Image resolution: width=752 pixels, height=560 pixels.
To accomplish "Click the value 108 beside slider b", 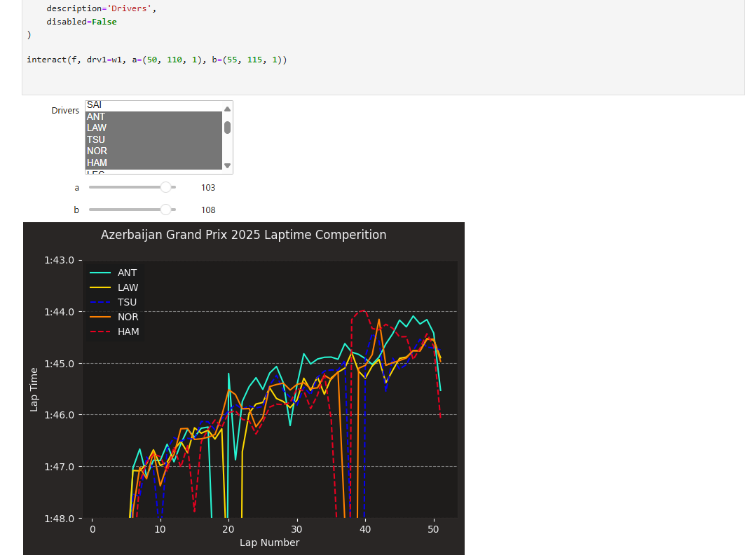I will [x=208, y=210].
